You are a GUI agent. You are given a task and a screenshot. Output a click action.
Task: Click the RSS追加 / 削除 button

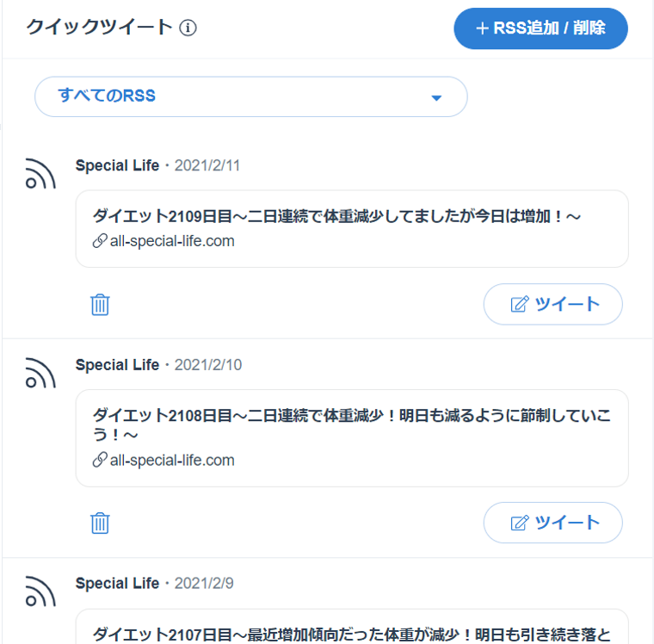click(540, 28)
